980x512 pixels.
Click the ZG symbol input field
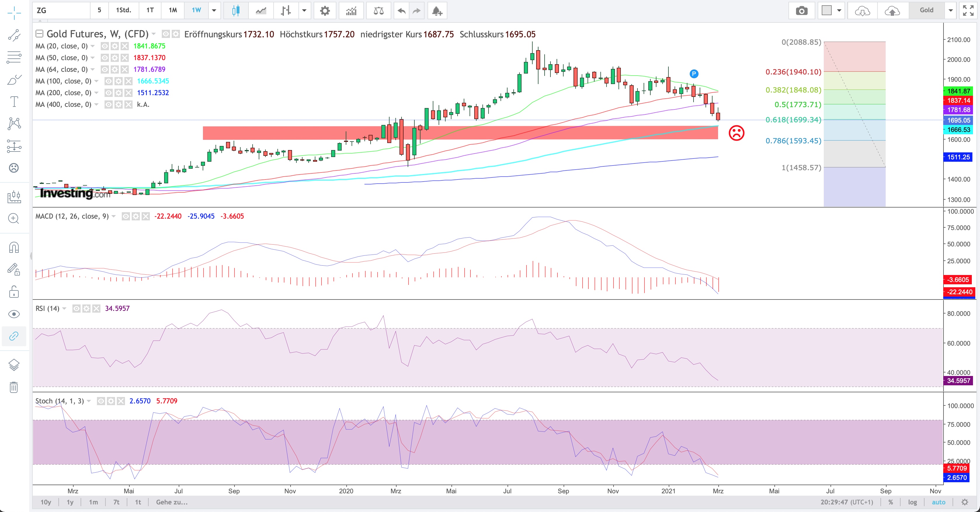(61, 10)
